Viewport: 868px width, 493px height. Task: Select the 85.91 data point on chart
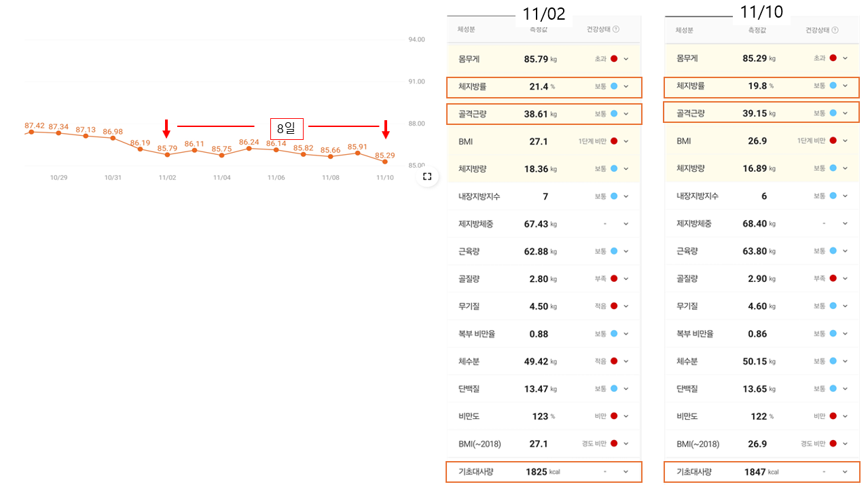point(358,153)
